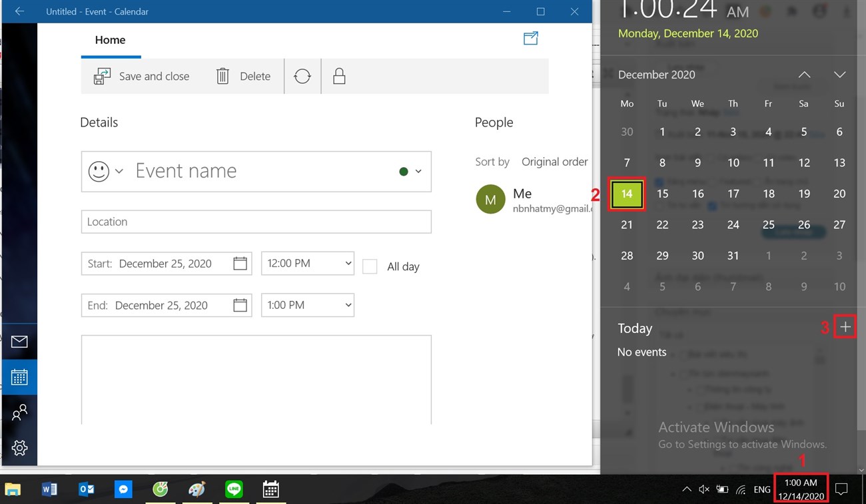The width and height of the screenshot is (866, 504).
Task: Select December 25 in the flyout calendar
Action: (769, 225)
